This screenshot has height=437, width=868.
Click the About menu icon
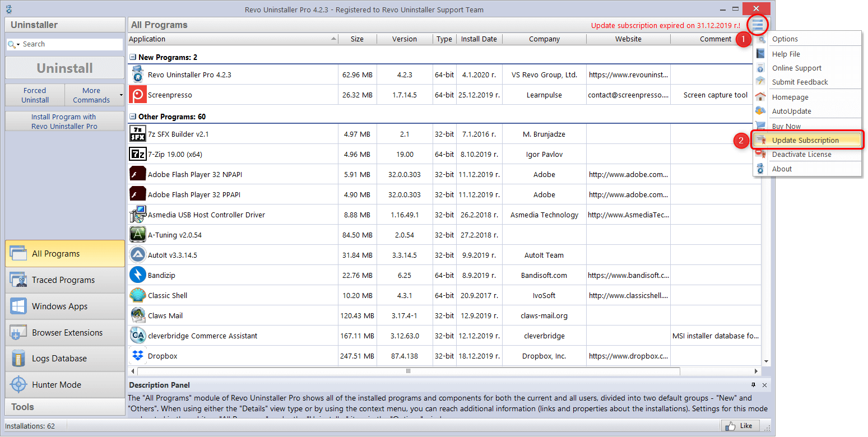760,169
